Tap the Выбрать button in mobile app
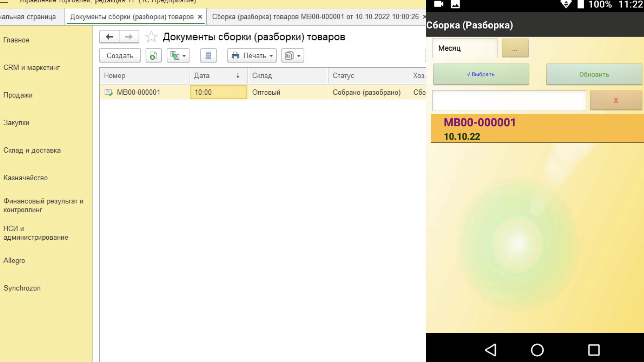644x362 pixels. [x=481, y=74]
